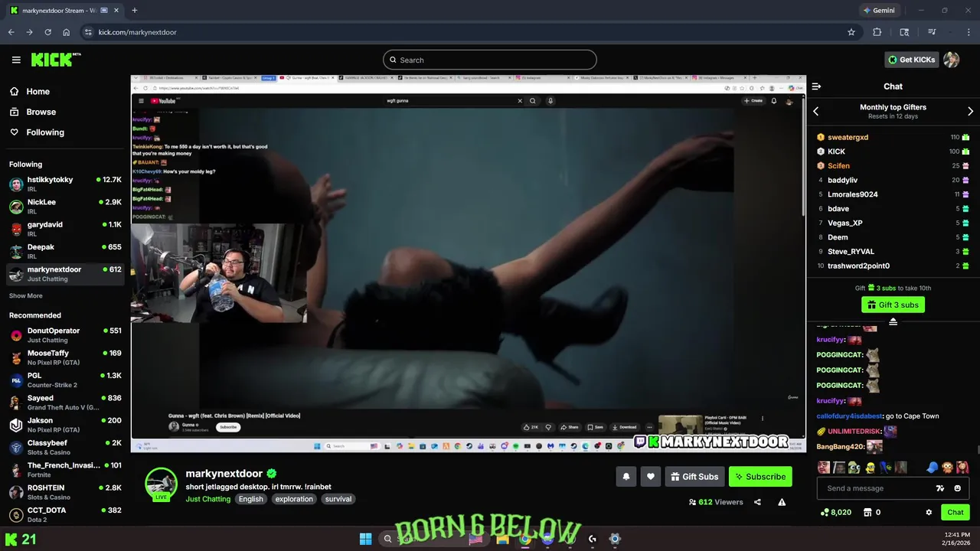Viewport: 980px width, 551px height.
Task: Click gifter trashword2point0 in leaderboard
Action: coord(858,266)
